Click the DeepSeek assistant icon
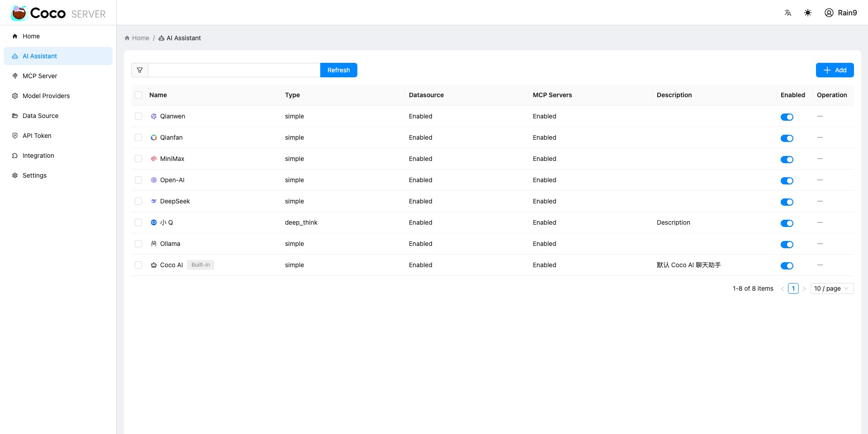This screenshot has height=434, width=868. (x=154, y=201)
